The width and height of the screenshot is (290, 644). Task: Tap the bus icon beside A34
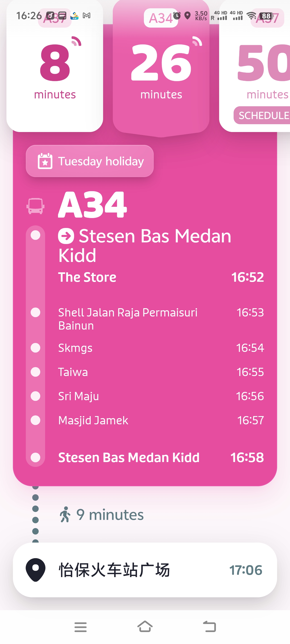(x=35, y=206)
